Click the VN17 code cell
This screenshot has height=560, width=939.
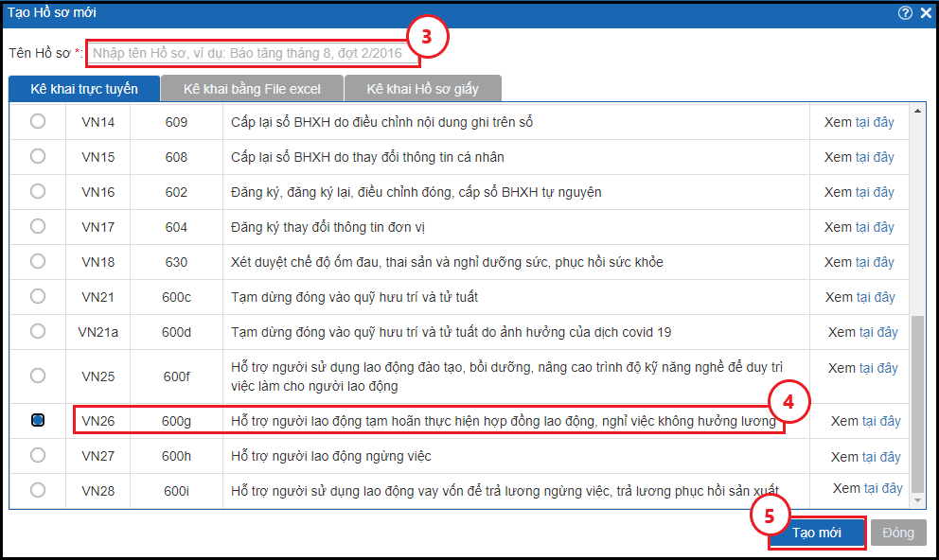coord(98,227)
